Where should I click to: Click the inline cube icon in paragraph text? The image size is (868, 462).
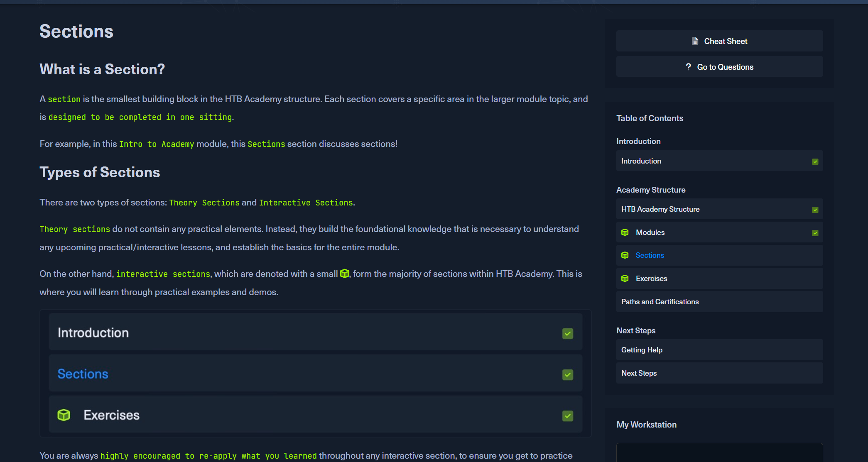tap(344, 274)
